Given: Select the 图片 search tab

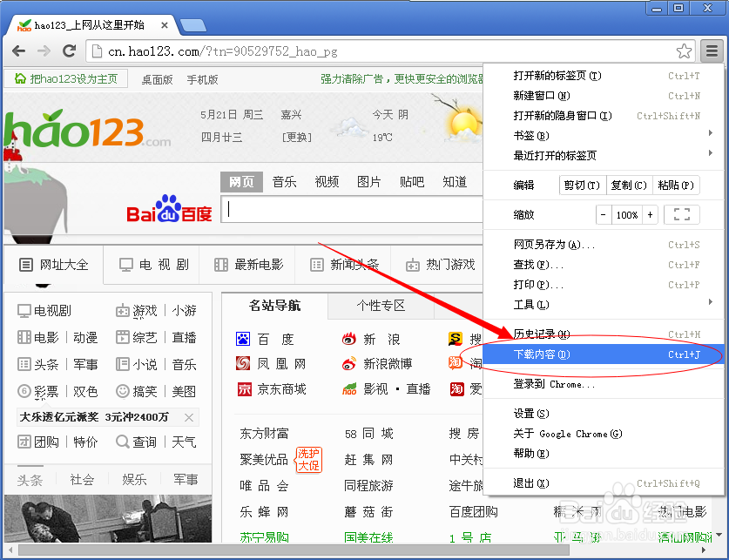Looking at the screenshot, I should [x=369, y=182].
